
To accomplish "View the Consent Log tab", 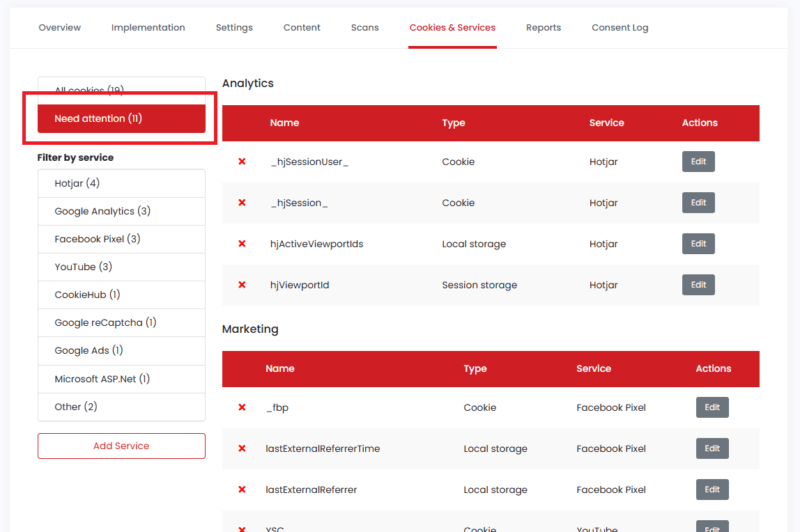I will (x=620, y=28).
